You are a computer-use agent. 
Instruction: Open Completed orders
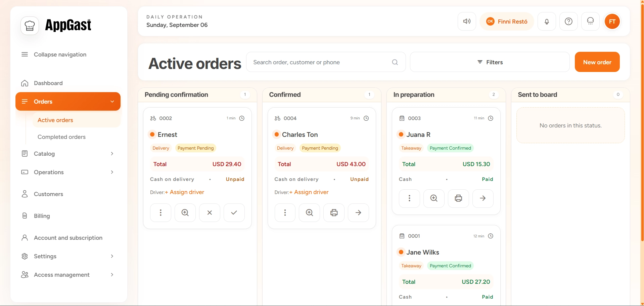pyautogui.click(x=77, y=137)
